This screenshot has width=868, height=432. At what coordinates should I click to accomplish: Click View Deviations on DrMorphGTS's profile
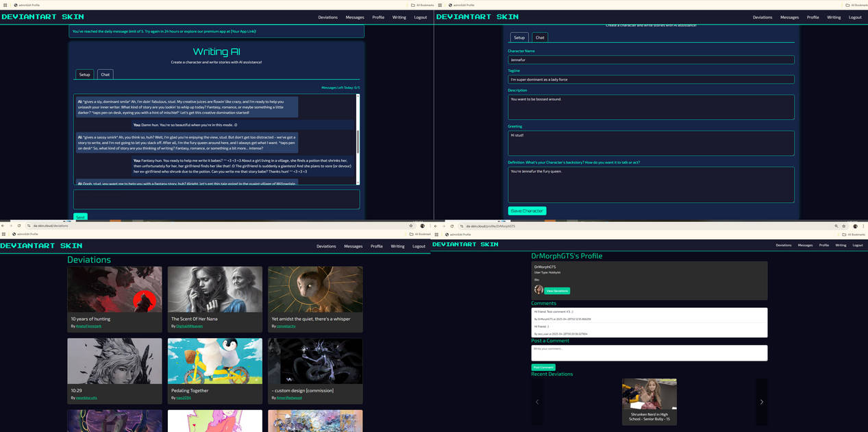coord(557,291)
